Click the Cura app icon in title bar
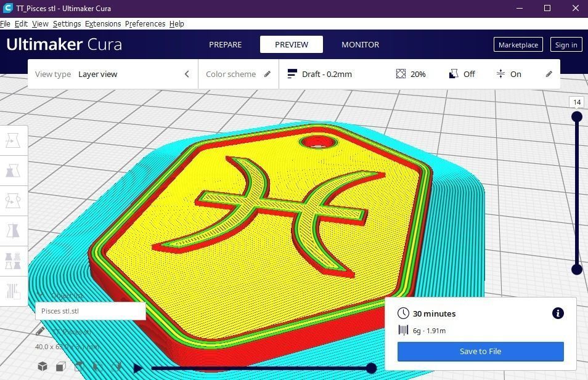Viewport: 588px width, 380px height. pyautogui.click(x=7, y=8)
